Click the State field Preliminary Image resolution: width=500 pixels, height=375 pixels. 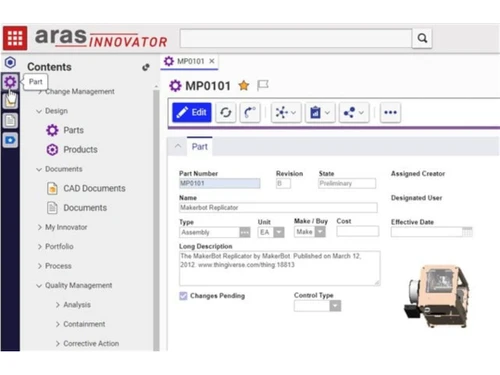[347, 183]
